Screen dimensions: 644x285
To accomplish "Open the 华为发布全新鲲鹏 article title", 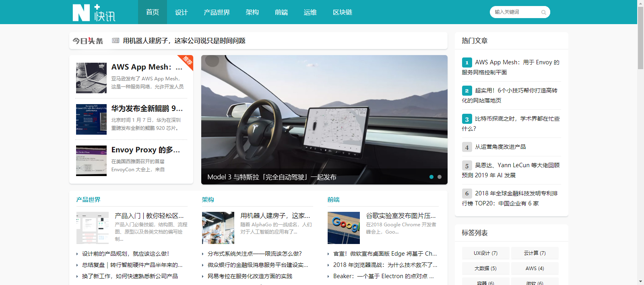I will click(x=147, y=109).
